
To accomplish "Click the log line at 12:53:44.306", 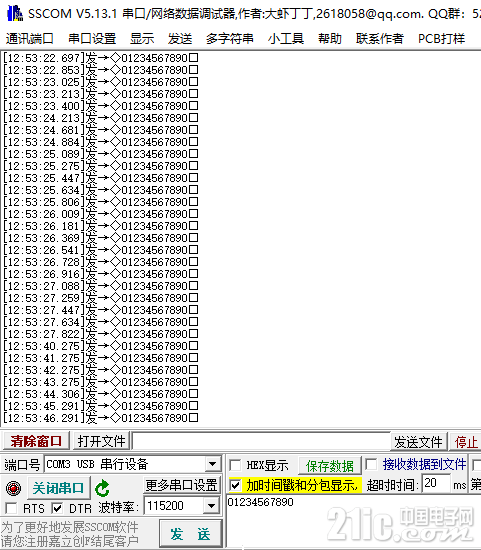I will pos(101,394).
